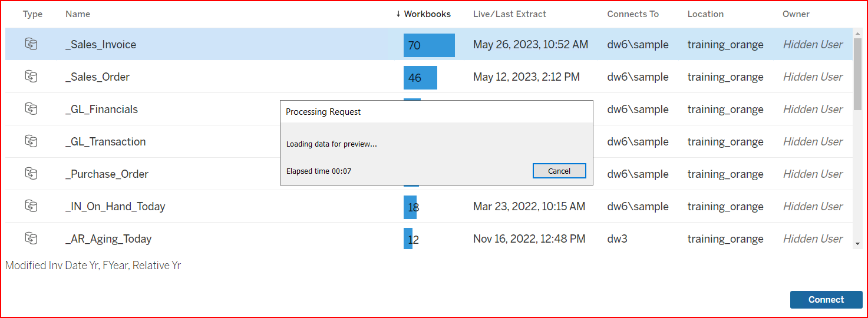This screenshot has height=318, width=868.
Task: Sort list by Name column header
Action: coord(78,14)
